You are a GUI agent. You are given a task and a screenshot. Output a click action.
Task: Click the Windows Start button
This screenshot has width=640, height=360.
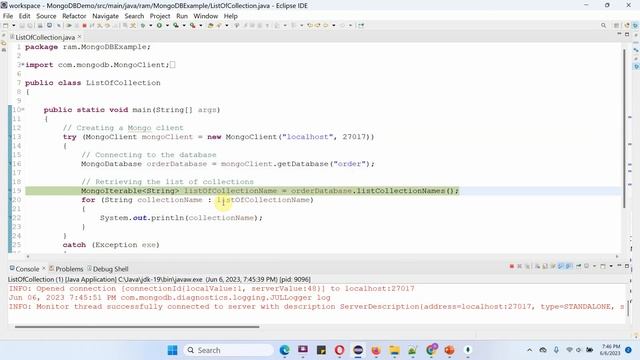173,350
